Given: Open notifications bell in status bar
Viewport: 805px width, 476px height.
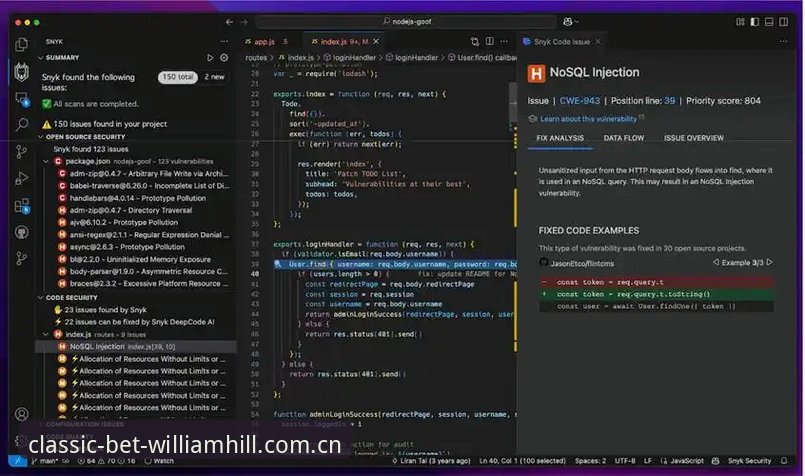Looking at the screenshot, I should tap(784, 461).
